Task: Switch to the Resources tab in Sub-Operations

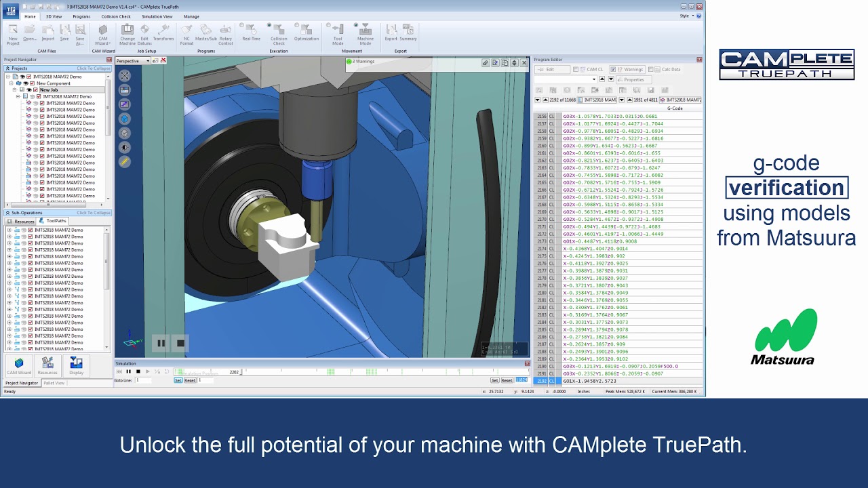Action: pyautogui.click(x=20, y=221)
